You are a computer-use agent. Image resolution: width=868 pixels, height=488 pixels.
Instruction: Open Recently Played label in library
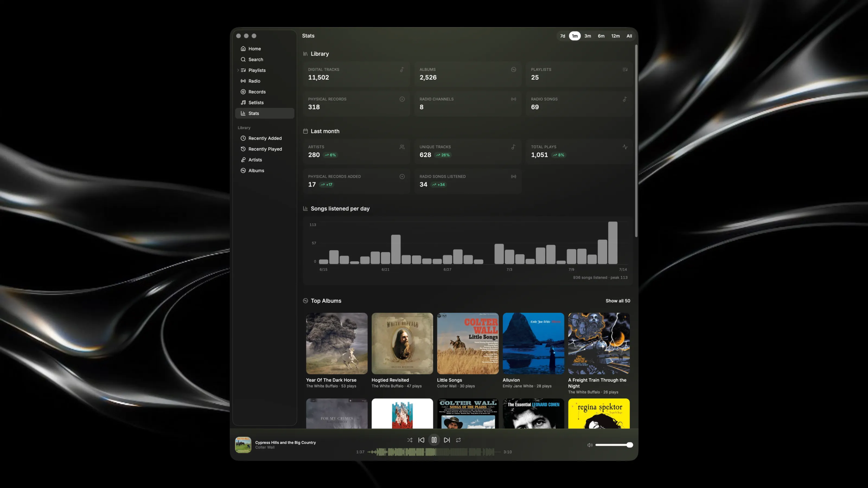tap(265, 149)
